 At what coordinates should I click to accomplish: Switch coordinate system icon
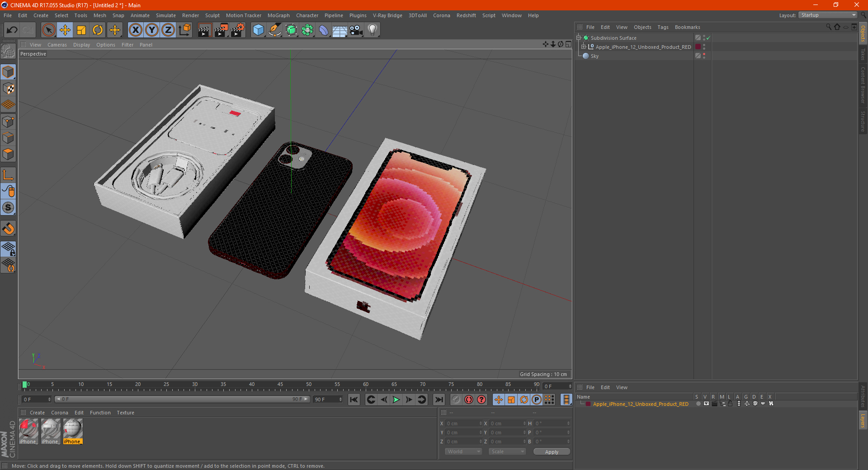tap(184, 30)
